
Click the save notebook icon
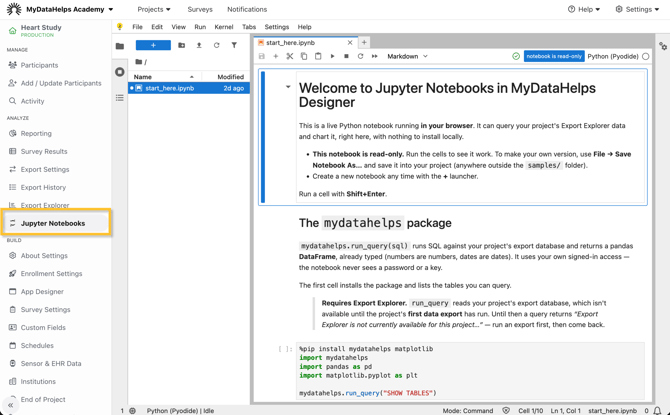click(262, 56)
